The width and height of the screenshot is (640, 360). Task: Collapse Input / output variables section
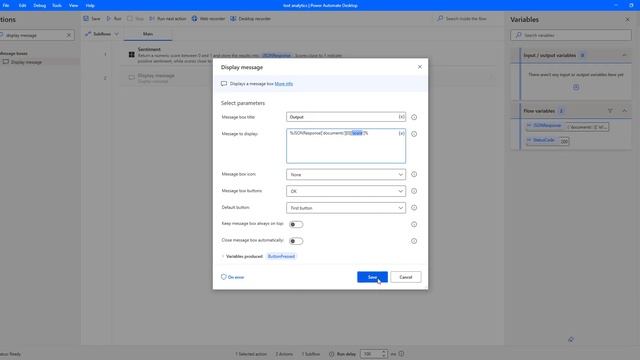click(x=624, y=55)
